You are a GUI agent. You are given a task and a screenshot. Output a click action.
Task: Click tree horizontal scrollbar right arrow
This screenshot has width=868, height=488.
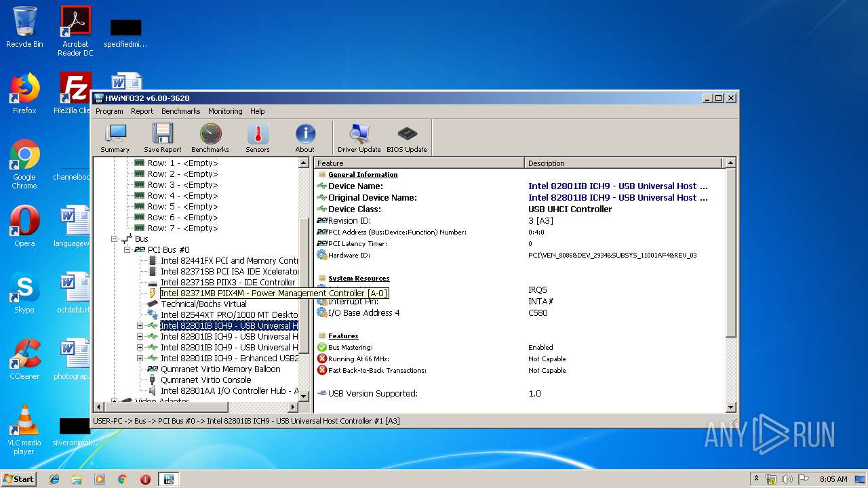point(293,407)
